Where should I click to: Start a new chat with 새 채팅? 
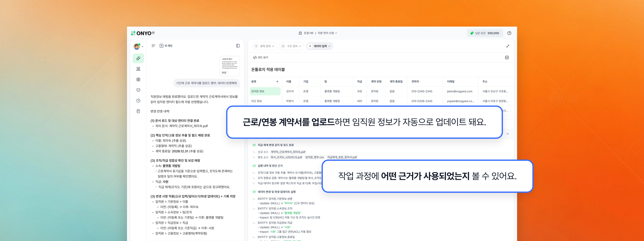166,46
